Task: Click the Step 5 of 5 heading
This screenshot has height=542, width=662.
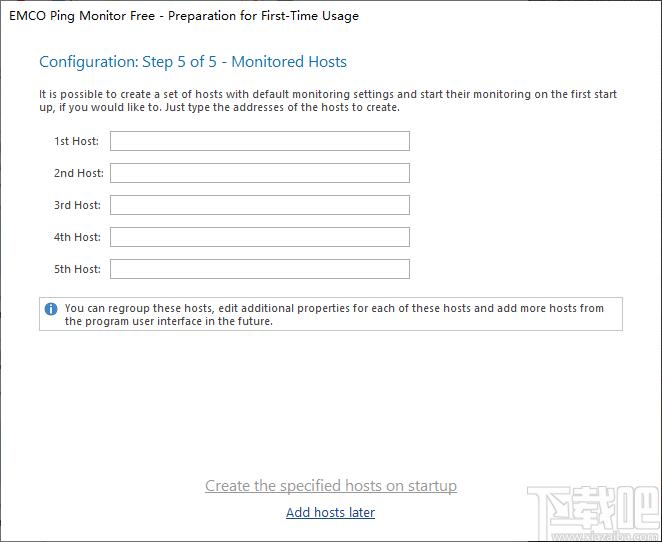Action: point(193,62)
